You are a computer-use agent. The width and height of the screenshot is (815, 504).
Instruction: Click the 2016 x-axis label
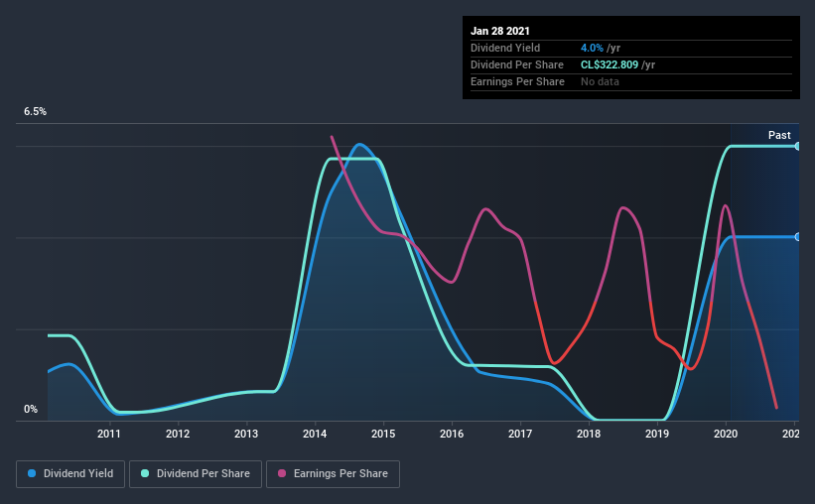coord(452,434)
